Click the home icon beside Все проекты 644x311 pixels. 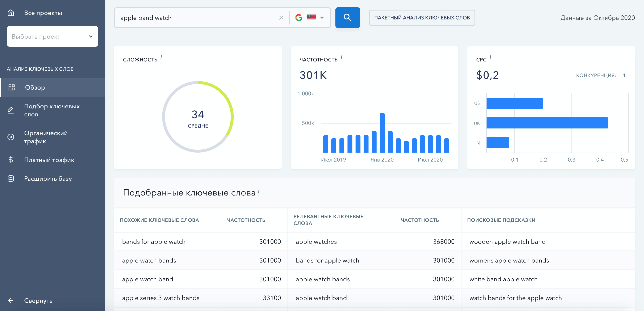(11, 13)
